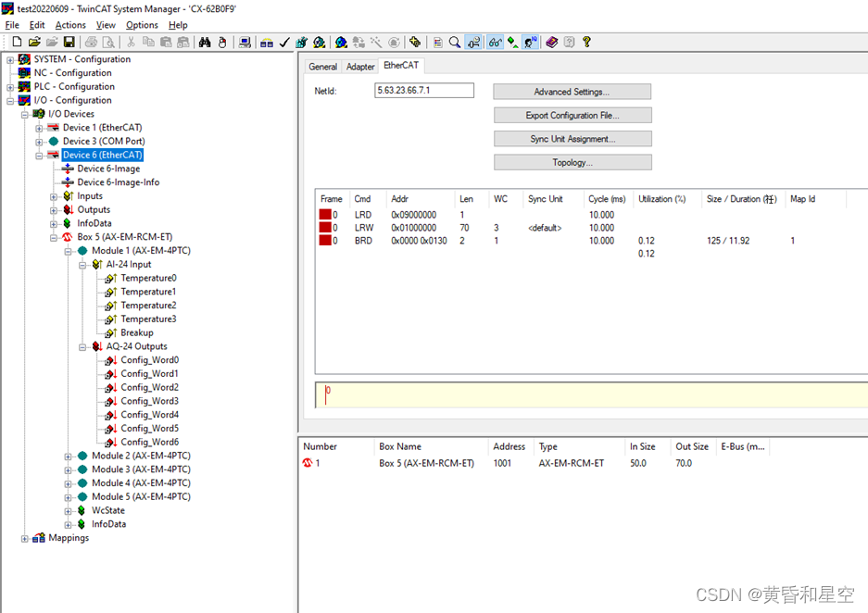Open Print Preview from toolbar

click(109, 42)
